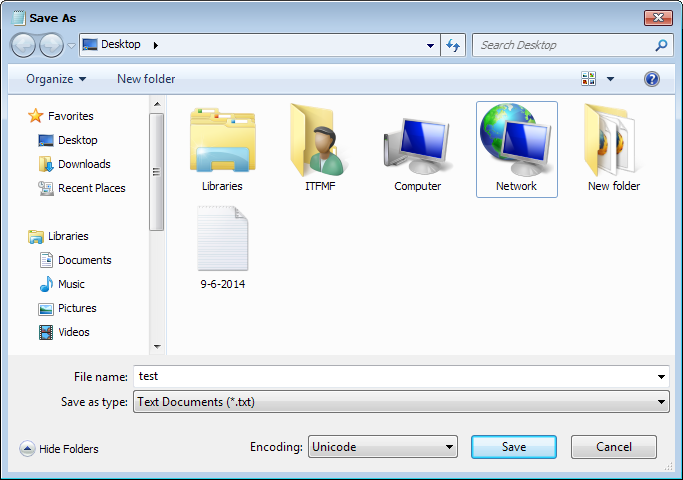Close the Save As dialog
Image resolution: width=683 pixels, height=480 pixels.
(658, 17)
